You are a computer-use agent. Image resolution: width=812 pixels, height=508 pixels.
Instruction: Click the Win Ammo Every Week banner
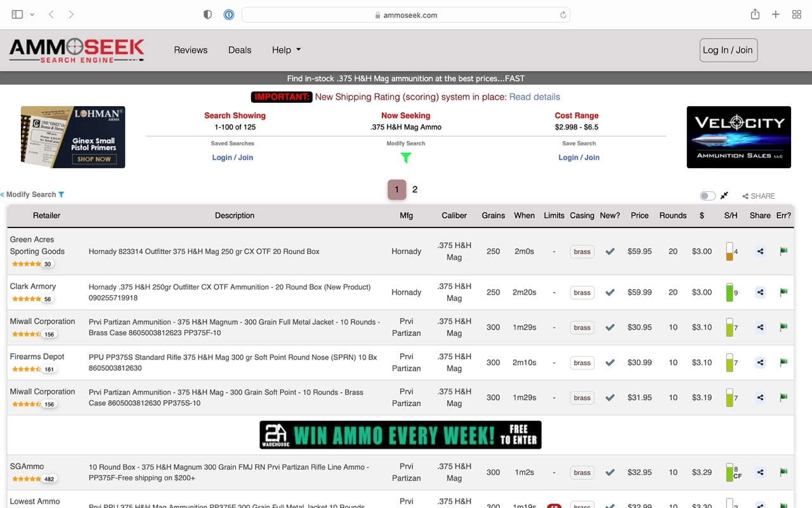tap(400, 435)
